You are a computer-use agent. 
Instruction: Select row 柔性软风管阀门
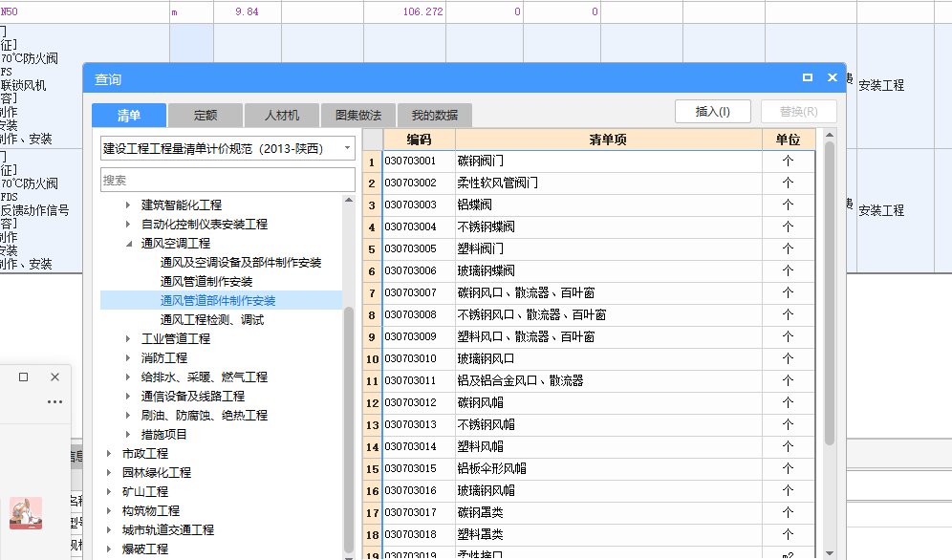[x=589, y=183]
